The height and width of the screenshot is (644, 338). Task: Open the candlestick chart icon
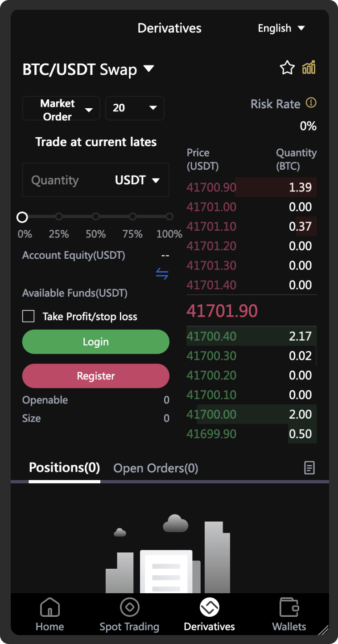click(309, 68)
